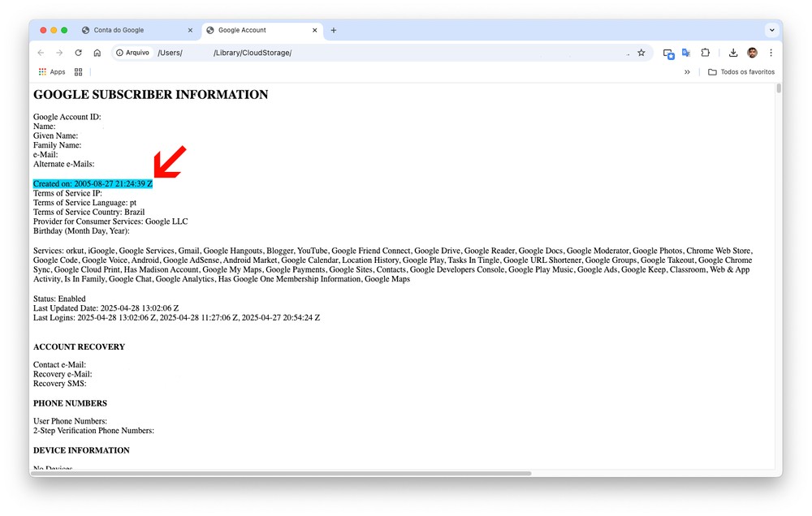Open the Chrome three-dot menu
Viewport: 812px width, 516px height.
point(771,53)
